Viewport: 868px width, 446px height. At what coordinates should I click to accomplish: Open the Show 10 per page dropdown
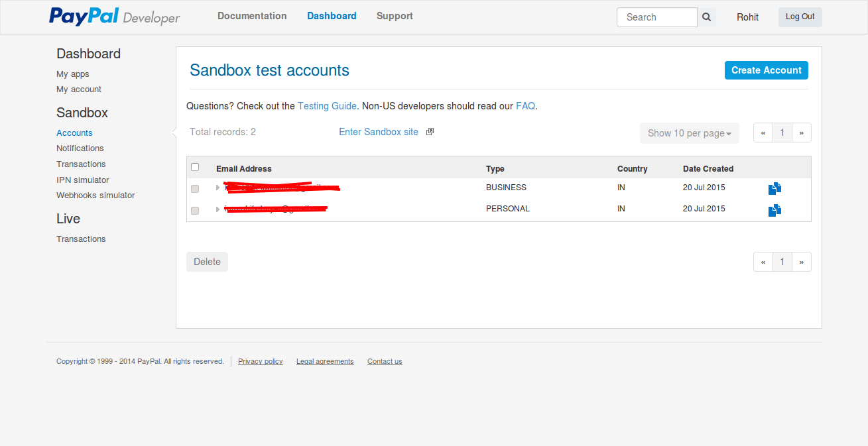[689, 133]
